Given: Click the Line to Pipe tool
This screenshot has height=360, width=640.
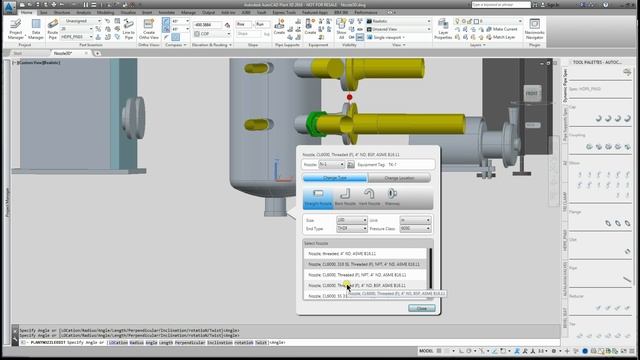Looking at the screenshot, I should pos(129,29).
